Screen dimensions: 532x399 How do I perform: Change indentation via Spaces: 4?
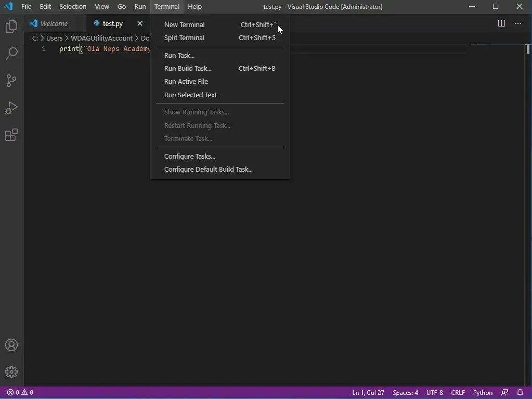point(405,393)
